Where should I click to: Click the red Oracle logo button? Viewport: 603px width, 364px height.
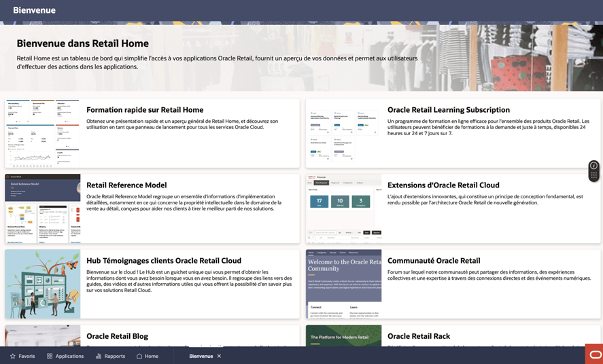coord(594,354)
